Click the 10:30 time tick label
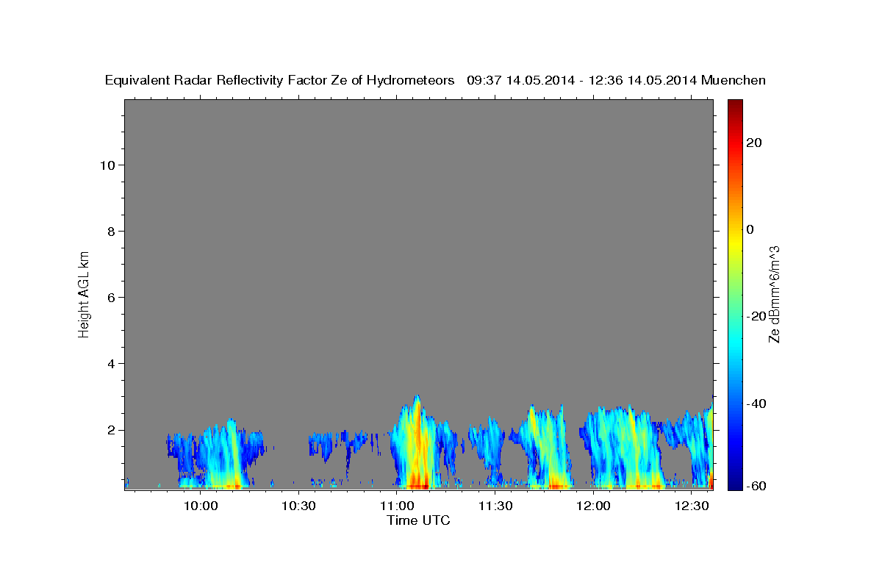 click(x=298, y=506)
